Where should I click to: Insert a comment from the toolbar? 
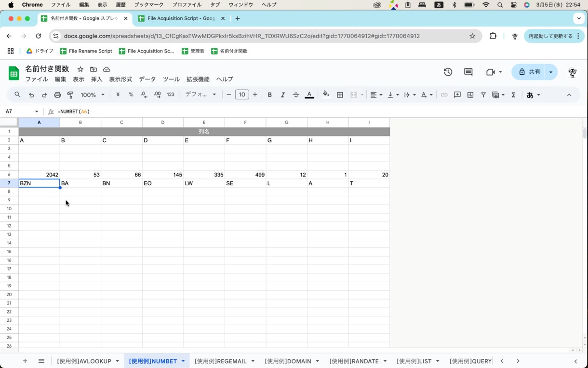coord(457,95)
